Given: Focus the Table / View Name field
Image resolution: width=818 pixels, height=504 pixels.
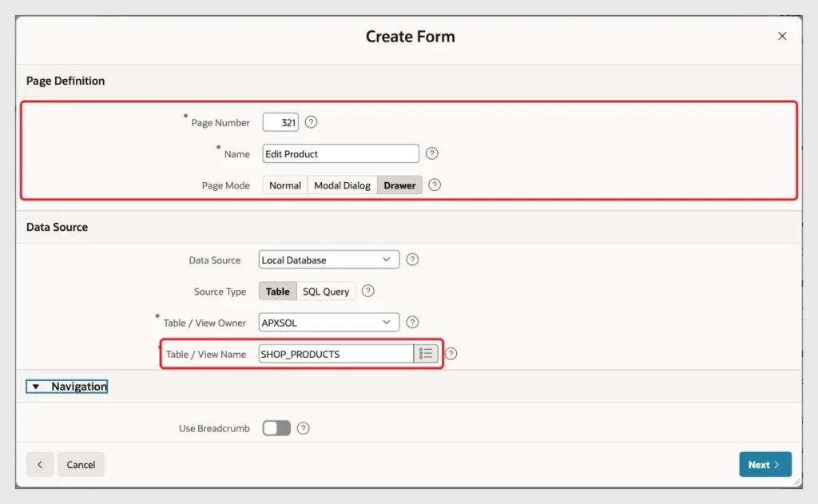Looking at the screenshot, I should coord(336,354).
